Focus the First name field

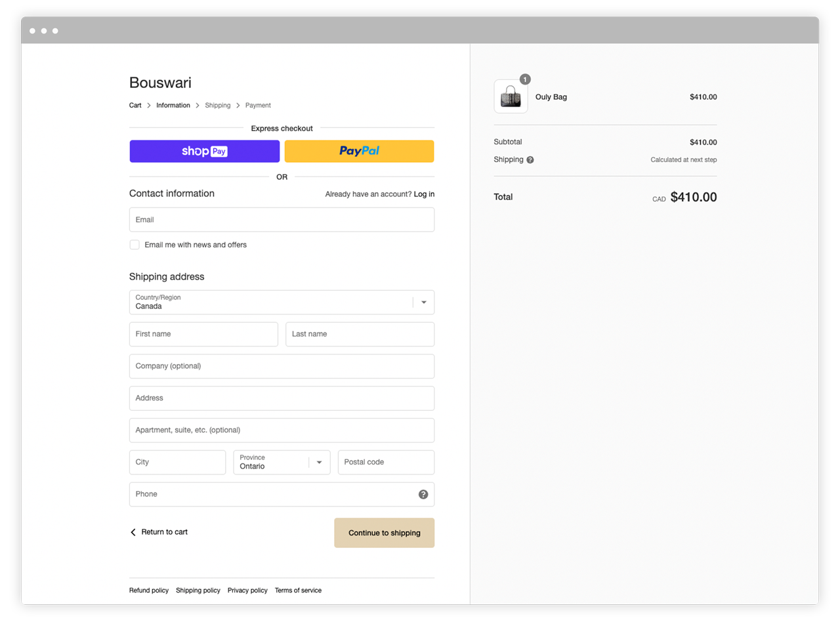click(203, 334)
